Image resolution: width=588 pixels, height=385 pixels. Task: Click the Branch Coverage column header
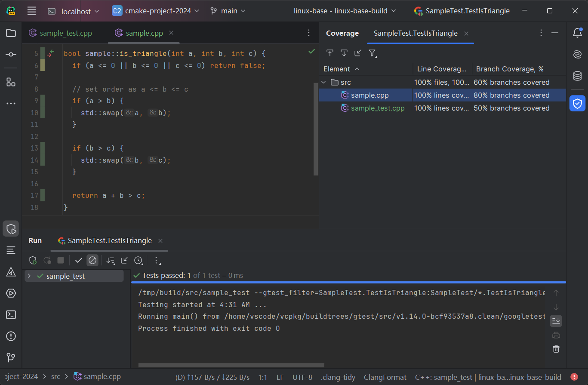[519, 69]
